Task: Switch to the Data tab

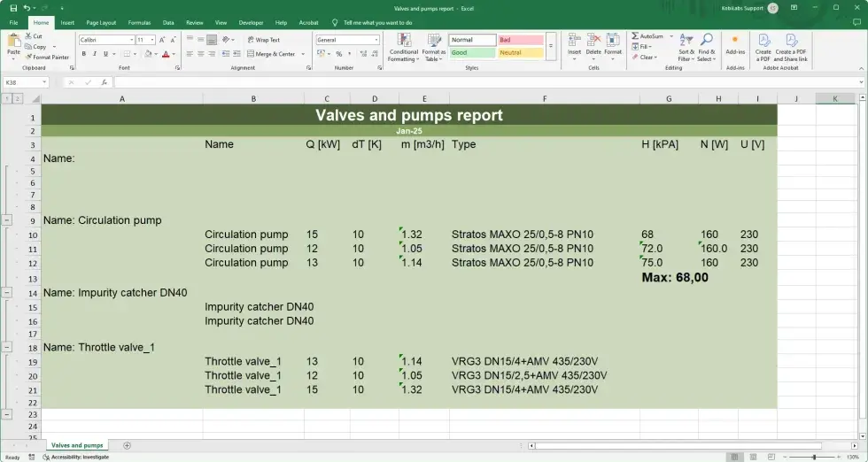Action: tap(168, 23)
